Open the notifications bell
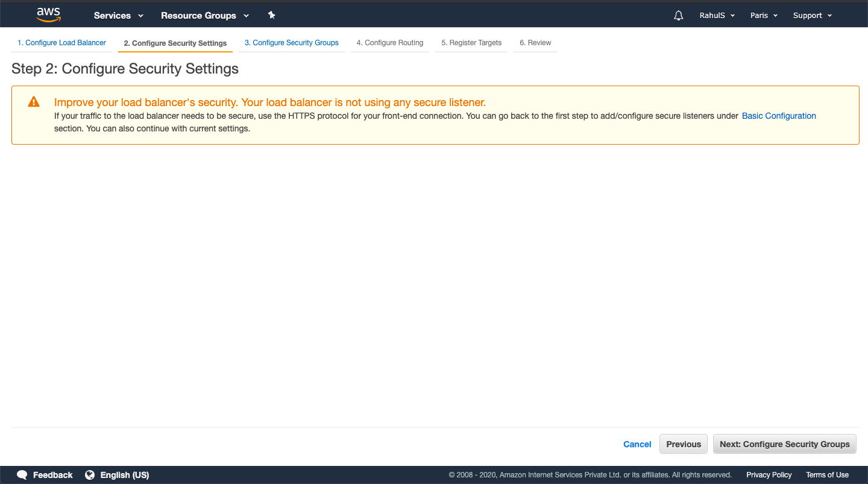The width and height of the screenshot is (868, 484). [x=678, y=15]
